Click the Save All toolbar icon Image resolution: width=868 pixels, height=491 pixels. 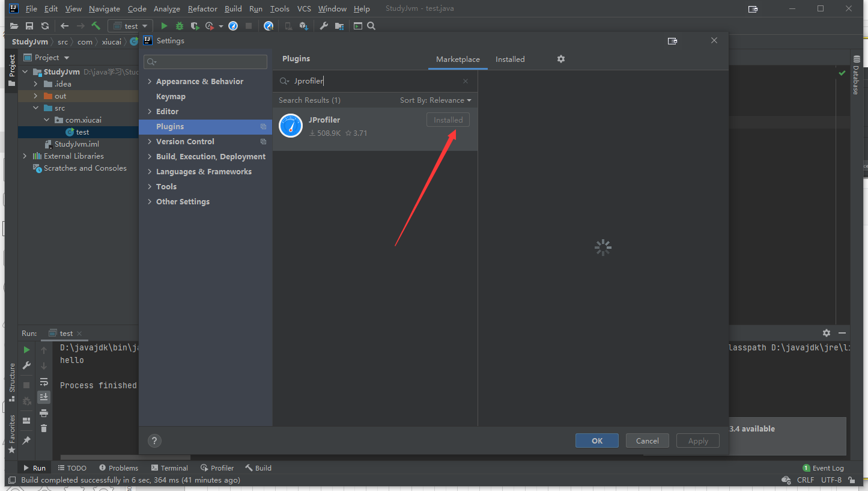pyautogui.click(x=29, y=26)
